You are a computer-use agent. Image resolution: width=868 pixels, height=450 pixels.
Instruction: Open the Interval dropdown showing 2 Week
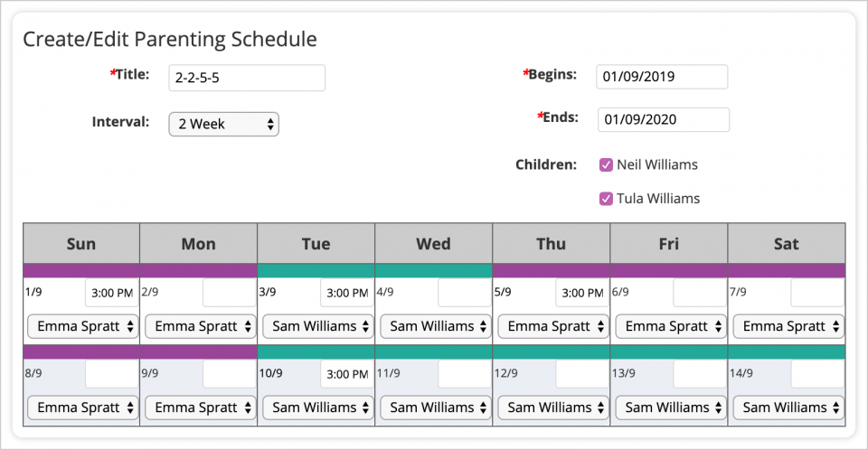tap(224, 124)
